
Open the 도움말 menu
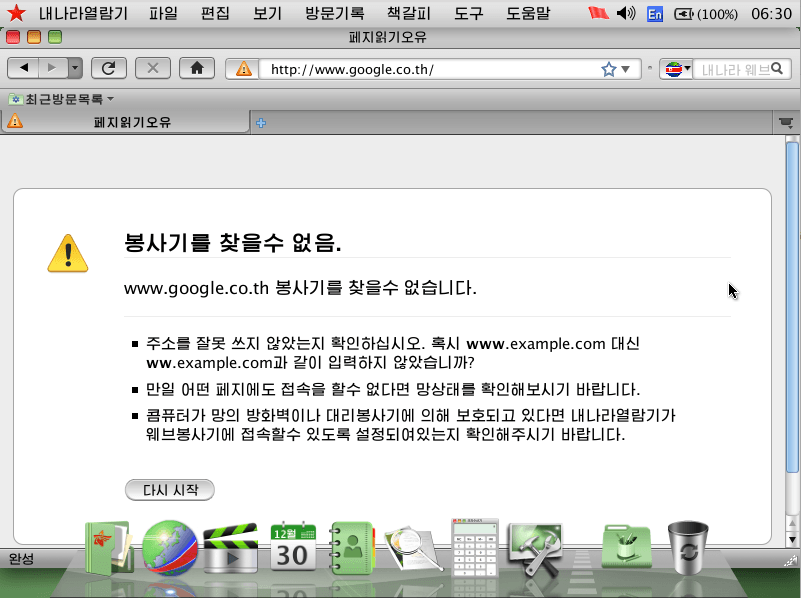(528, 13)
